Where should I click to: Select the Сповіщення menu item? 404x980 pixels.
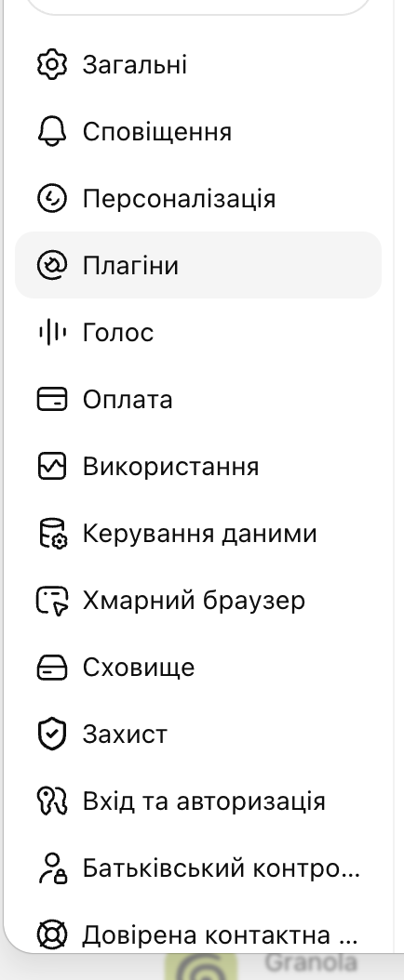198,132
